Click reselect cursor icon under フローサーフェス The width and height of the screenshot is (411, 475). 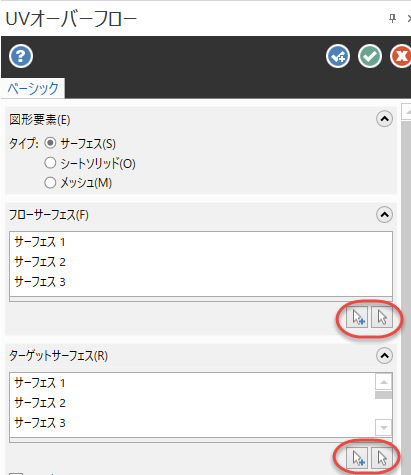382,317
